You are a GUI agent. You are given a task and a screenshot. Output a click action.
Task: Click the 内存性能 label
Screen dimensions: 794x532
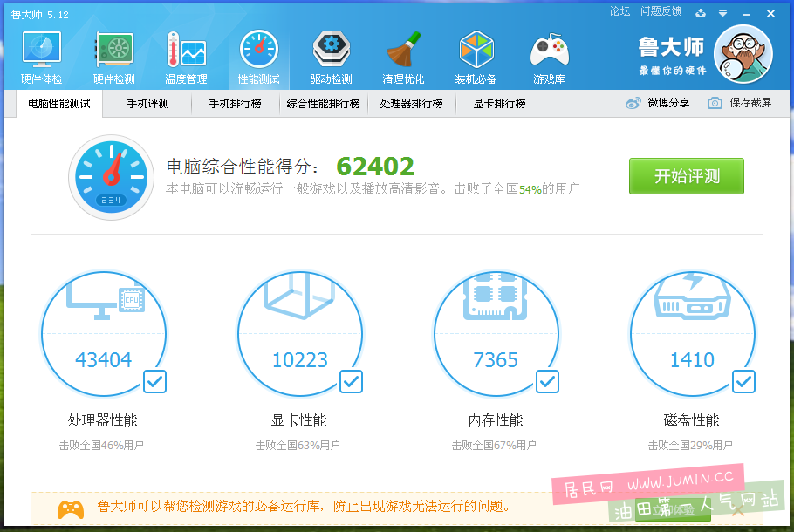(x=496, y=420)
